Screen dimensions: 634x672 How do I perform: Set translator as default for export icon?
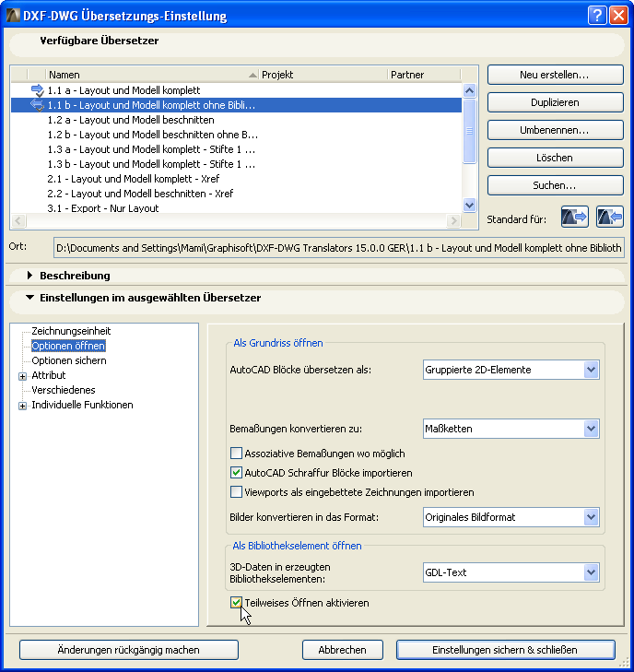tap(575, 217)
